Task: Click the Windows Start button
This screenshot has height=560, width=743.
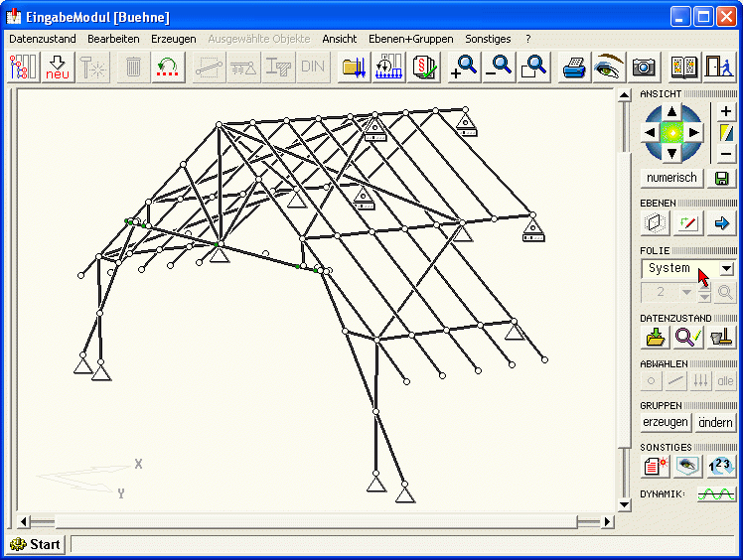Action: tap(36, 544)
